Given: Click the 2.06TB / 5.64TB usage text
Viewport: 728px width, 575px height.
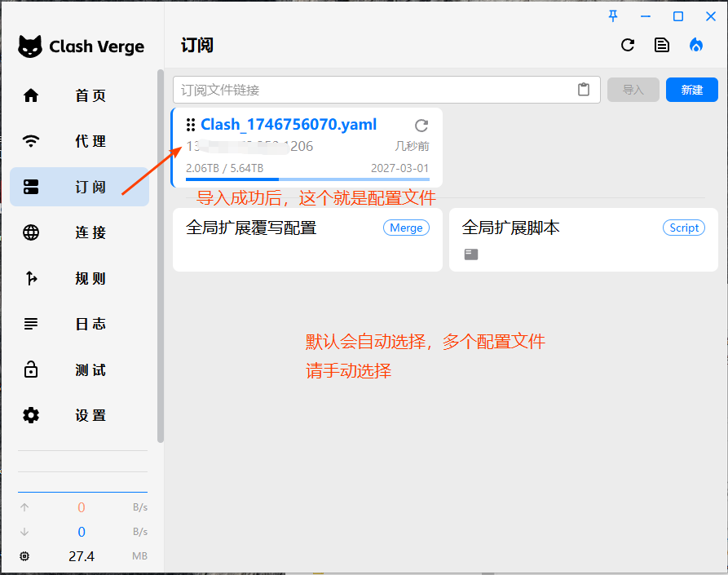Looking at the screenshot, I should click(225, 168).
